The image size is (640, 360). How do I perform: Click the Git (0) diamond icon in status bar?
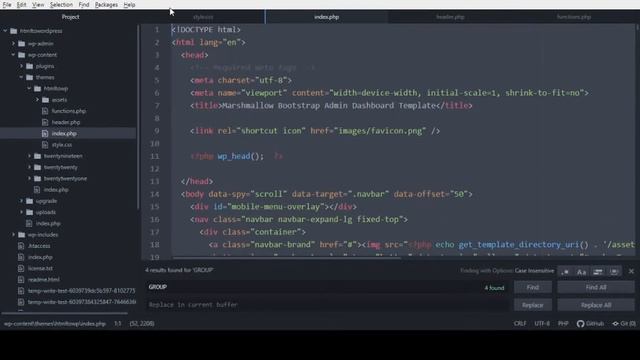(615, 324)
